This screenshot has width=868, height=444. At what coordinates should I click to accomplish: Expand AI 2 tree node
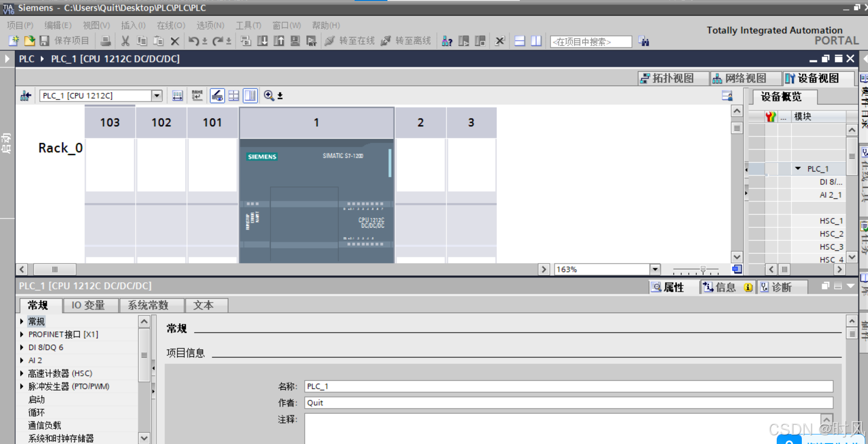pyautogui.click(x=22, y=361)
